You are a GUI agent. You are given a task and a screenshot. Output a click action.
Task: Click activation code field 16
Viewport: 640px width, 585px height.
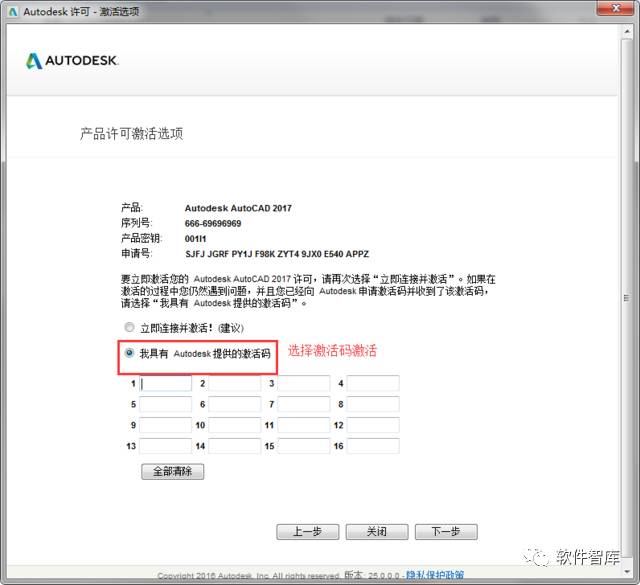(x=373, y=446)
